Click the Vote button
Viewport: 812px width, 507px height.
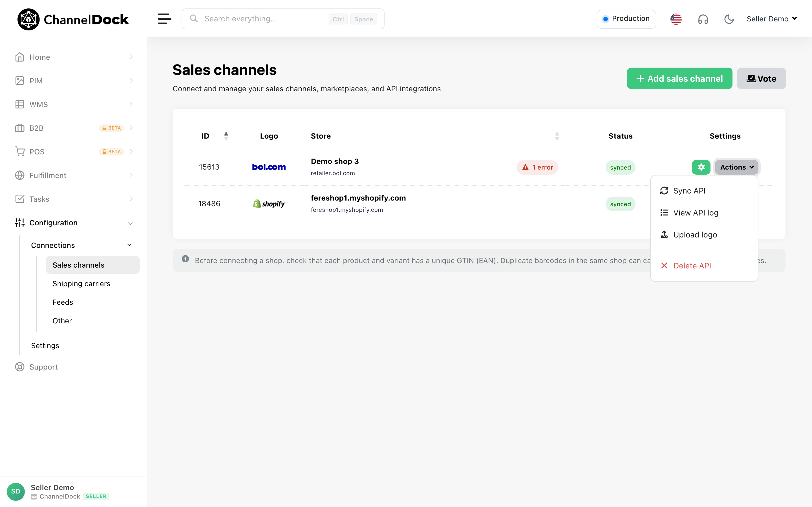[x=761, y=79]
